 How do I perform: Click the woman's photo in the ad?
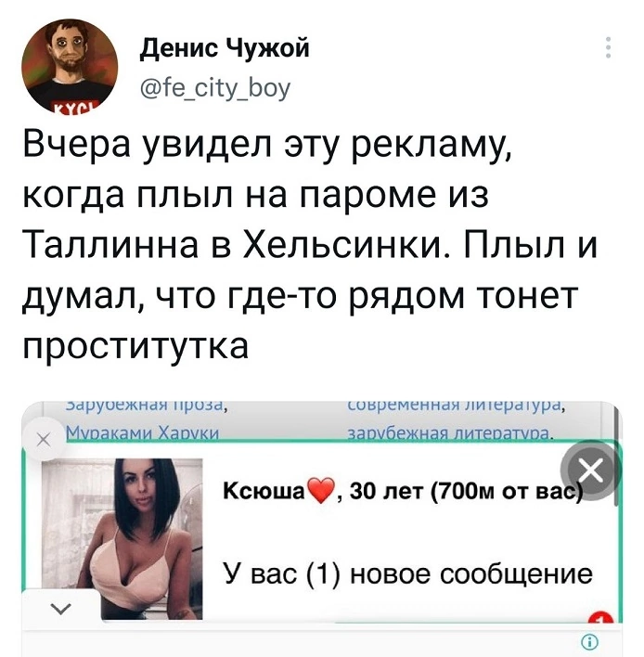click(122, 539)
